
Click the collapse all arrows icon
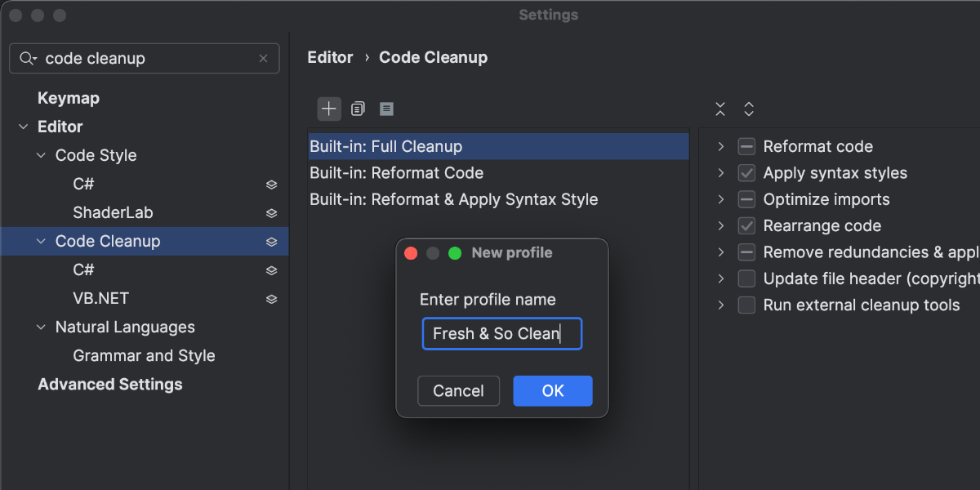click(719, 109)
